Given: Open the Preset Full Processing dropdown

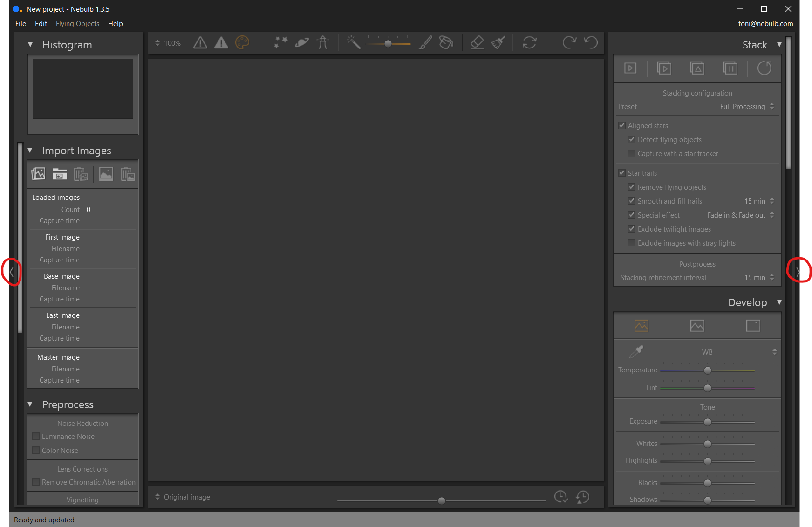Looking at the screenshot, I should pyautogui.click(x=747, y=107).
